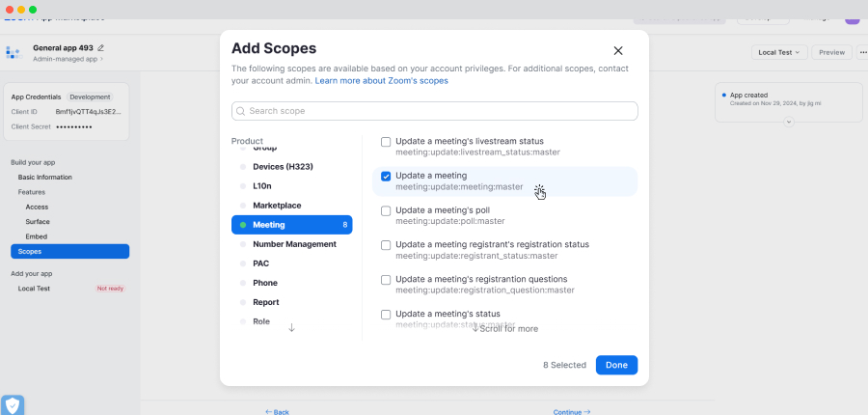This screenshot has height=415, width=868.
Task: Check Update a meeting registrant's registration status
Action: [x=386, y=245]
